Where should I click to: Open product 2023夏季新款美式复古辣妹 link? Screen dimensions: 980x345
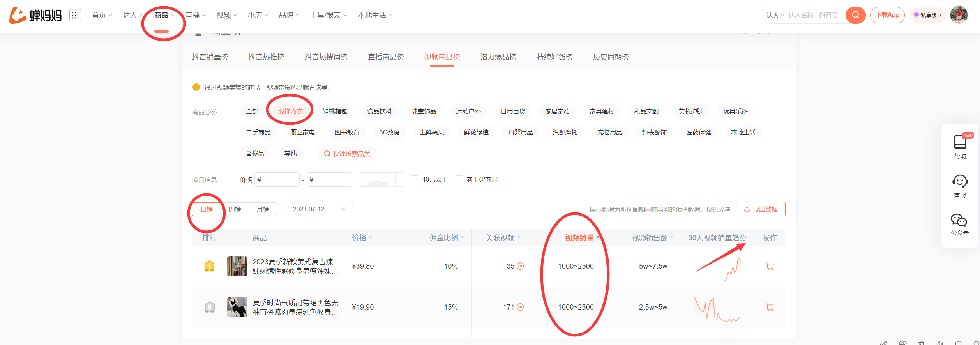tap(295, 266)
